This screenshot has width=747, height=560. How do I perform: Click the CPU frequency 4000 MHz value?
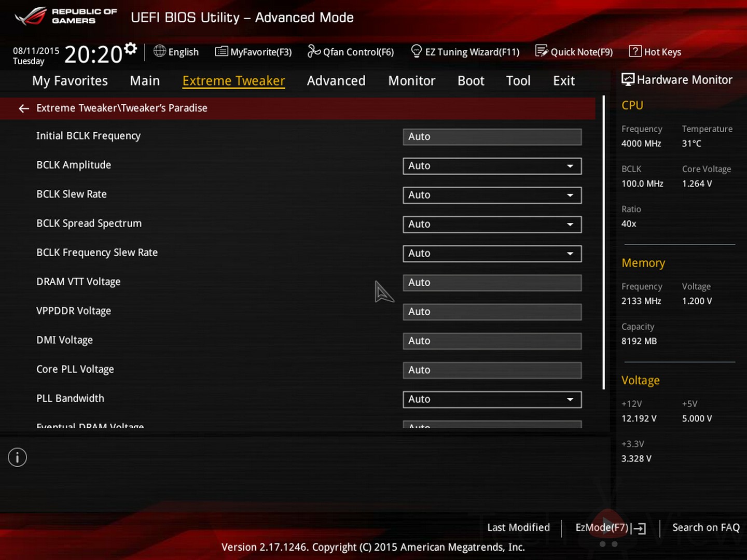click(641, 144)
